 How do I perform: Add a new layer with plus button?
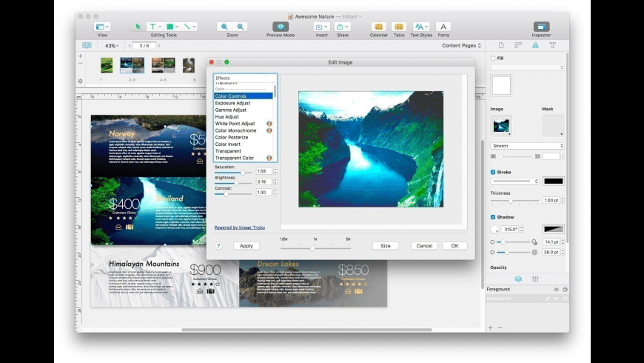point(490,327)
